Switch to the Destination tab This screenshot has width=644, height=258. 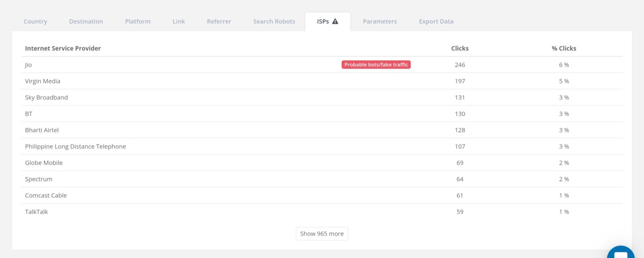(86, 21)
